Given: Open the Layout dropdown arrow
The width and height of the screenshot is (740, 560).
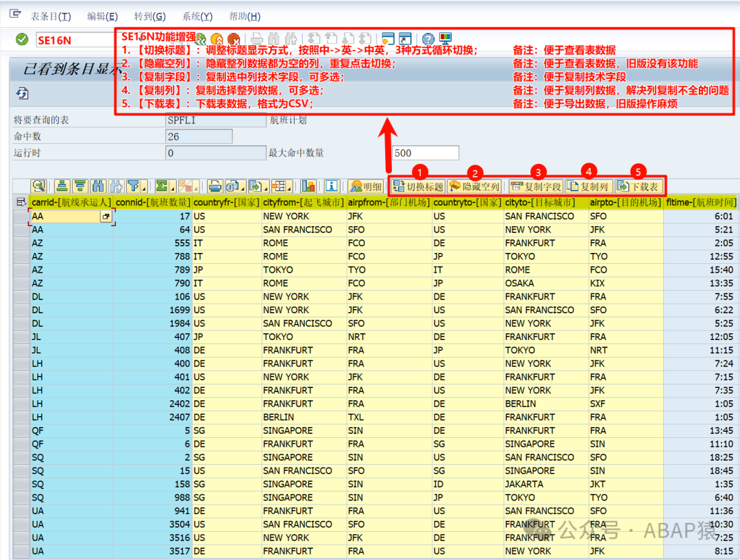Looking at the screenshot, I should [x=289, y=187].
